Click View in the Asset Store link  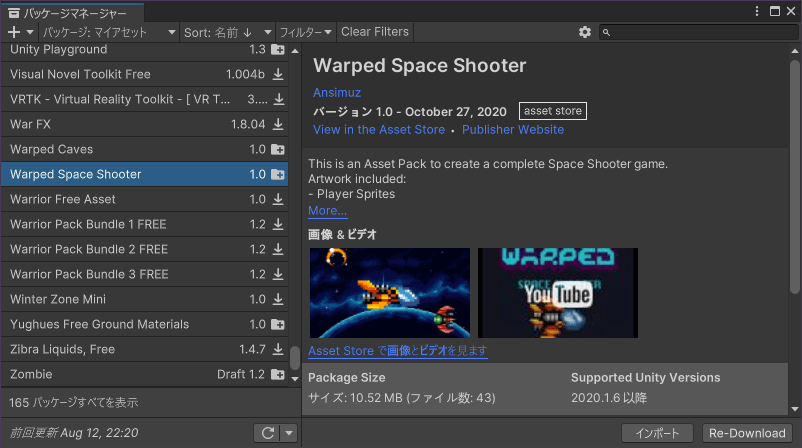379,130
